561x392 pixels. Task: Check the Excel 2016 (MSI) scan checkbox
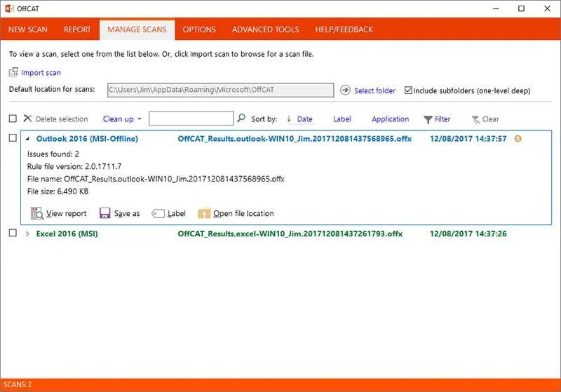coord(13,233)
